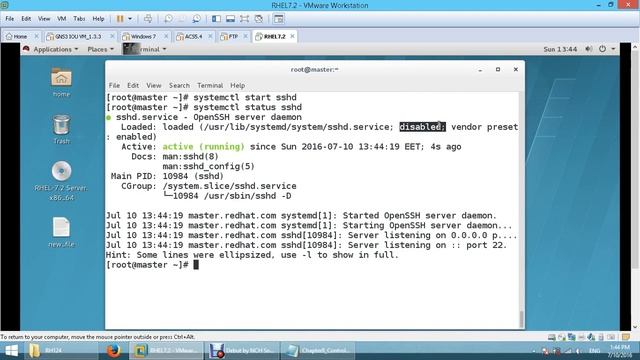This screenshot has width=640, height=360.
Task: Click the send Ctrl+Alt+Del toolbar icon
Action: tap(148, 19)
